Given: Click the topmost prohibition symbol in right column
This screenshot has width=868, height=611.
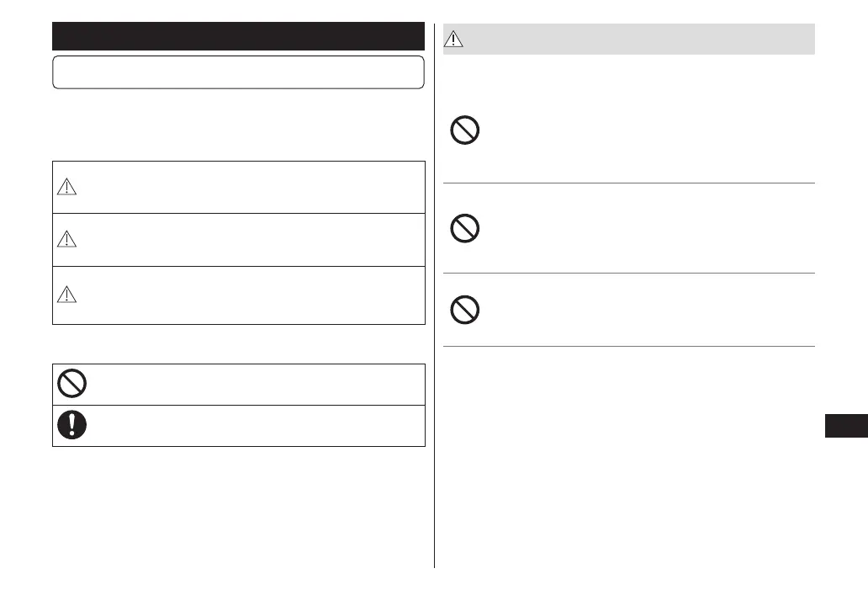Looking at the screenshot, I should pyautogui.click(x=465, y=131).
